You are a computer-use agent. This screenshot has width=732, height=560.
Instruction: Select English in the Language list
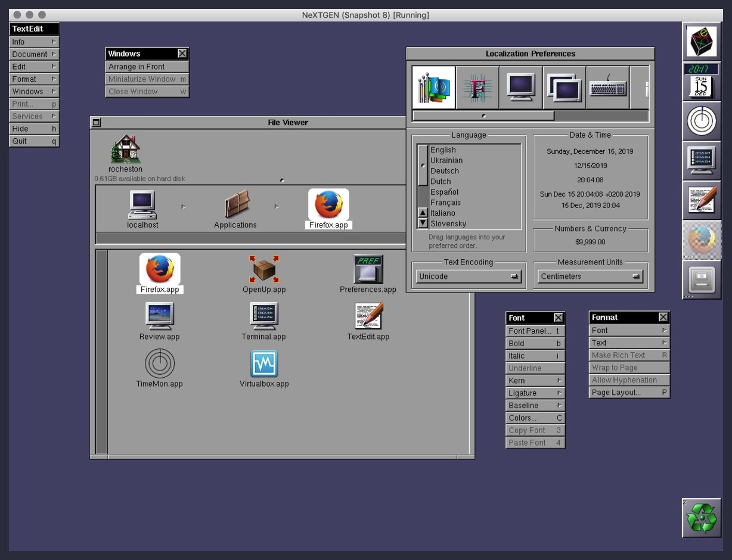pos(474,150)
